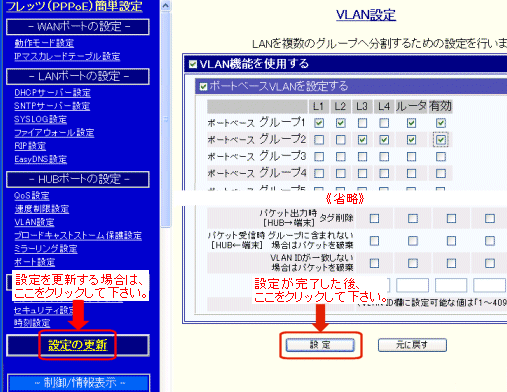507x392 pixels.
Task: Check ルータ for port-base group 3
Action: [x=411, y=156]
